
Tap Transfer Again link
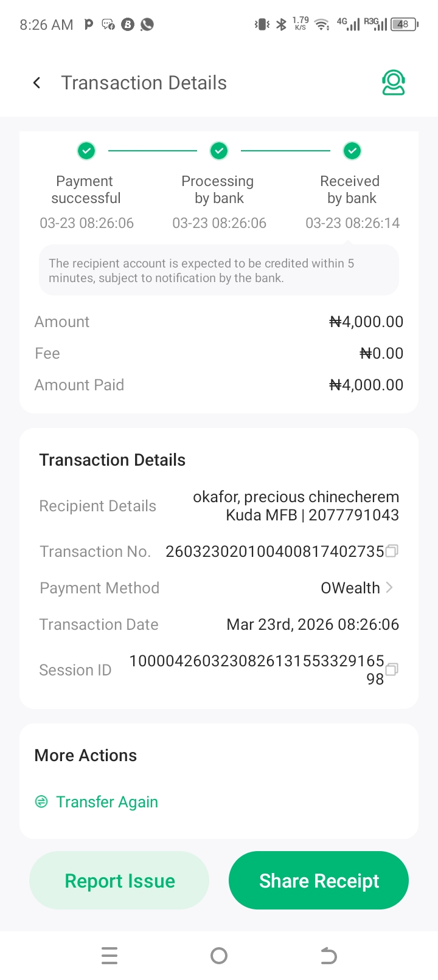point(107,802)
